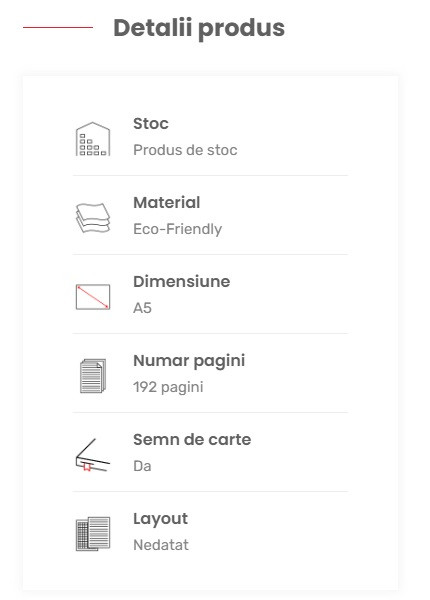This screenshot has width=430, height=600.
Task: Click the 192 pagini value
Action: point(168,387)
